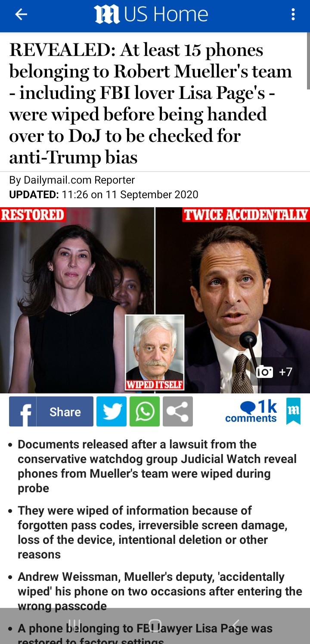The width and height of the screenshot is (310, 644).
Task: View the 1k comments link
Action: [x=251, y=411]
